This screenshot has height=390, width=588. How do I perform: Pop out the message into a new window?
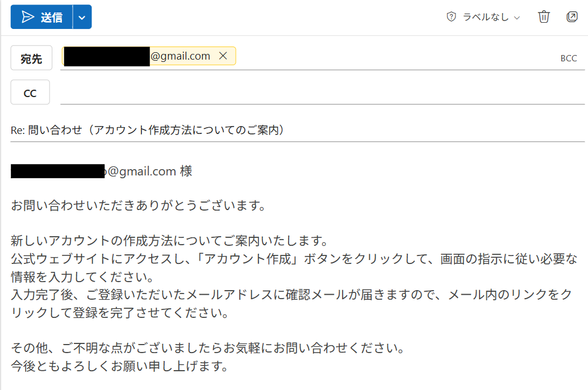(x=572, y=17)
